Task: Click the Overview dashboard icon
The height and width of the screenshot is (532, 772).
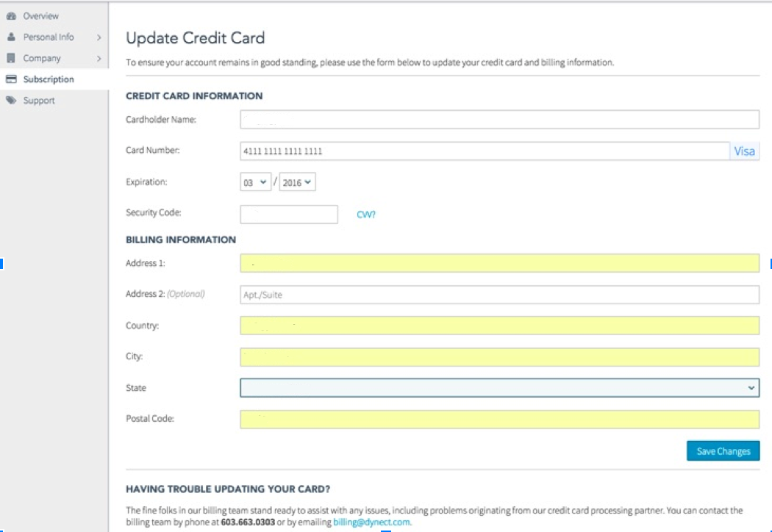Action: tap(11, 16)
